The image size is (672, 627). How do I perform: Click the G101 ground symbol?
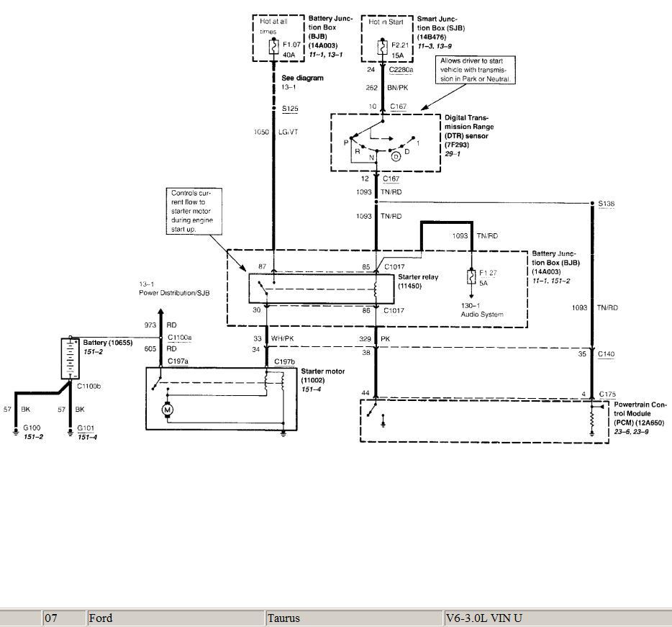point(70,432)
